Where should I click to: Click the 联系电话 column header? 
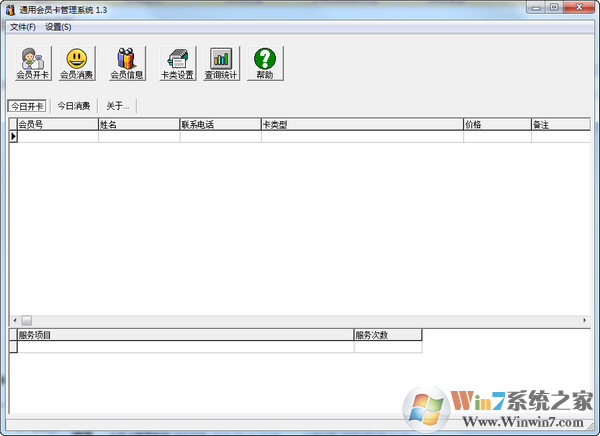tap(220, 124)
